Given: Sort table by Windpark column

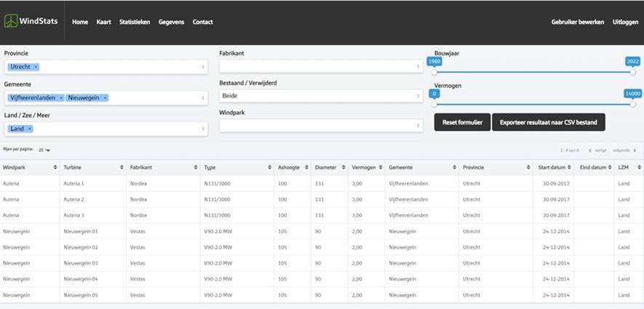Looking at the screenshot, I should 55,167.
